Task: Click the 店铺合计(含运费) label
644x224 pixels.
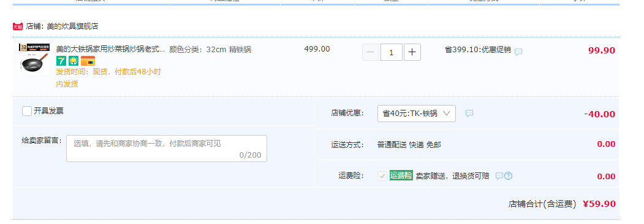Action: 542,204
